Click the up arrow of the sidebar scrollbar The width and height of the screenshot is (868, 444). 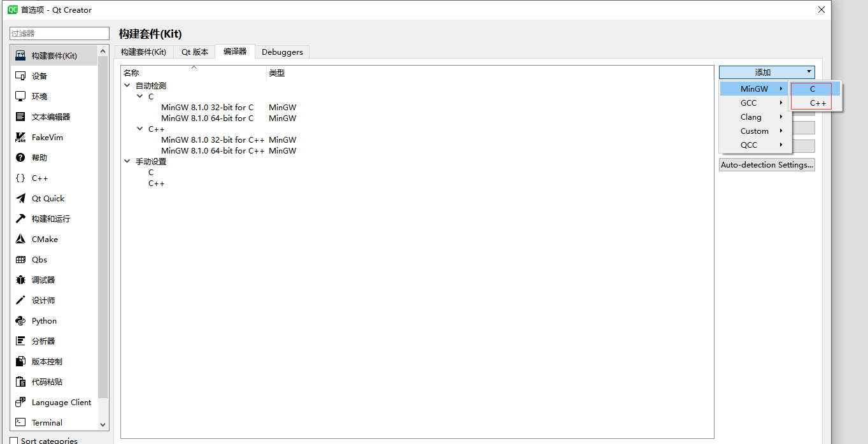pyautogui.click(x=103, y=50)
